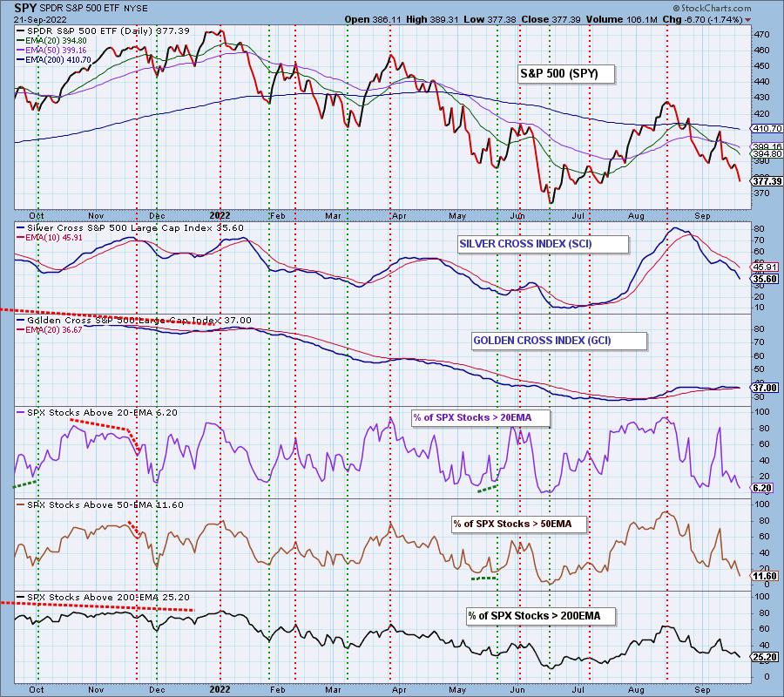784x697 pixels.
Task: Click the StockCharts.com credit text
Action: (x=712, y=8)
